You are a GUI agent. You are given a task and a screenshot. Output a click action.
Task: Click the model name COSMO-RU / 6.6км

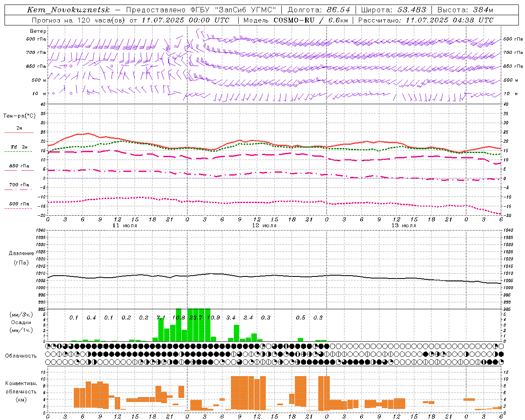pos(310,20)
